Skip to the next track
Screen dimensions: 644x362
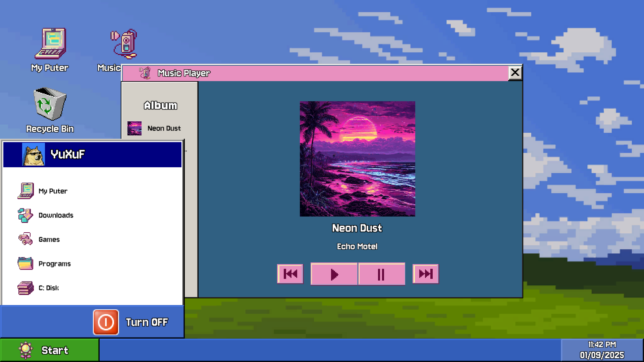coord(425,274)
